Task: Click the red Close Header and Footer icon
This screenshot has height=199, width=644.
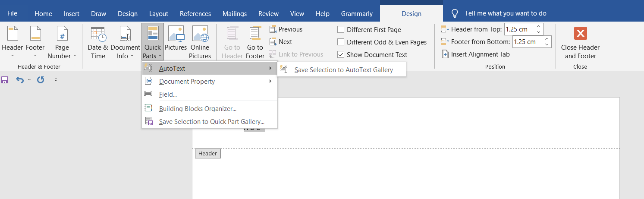Action: pyautogui.click(x=580, y=34)
